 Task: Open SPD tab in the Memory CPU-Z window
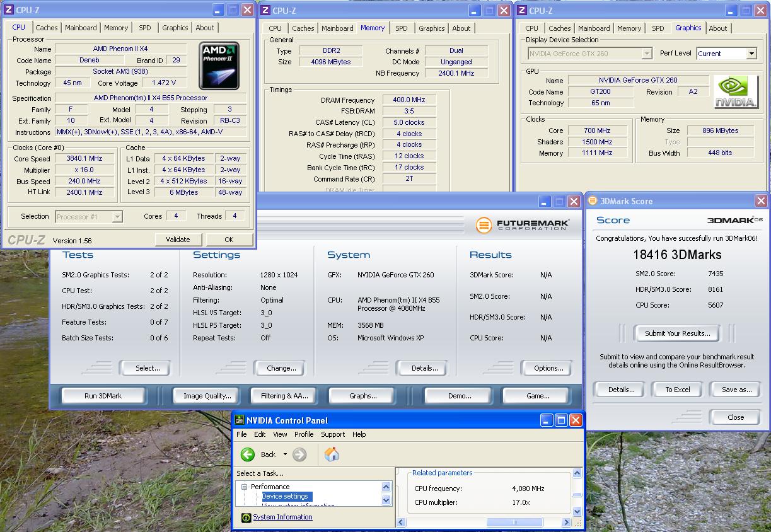[x=401, y=28]
